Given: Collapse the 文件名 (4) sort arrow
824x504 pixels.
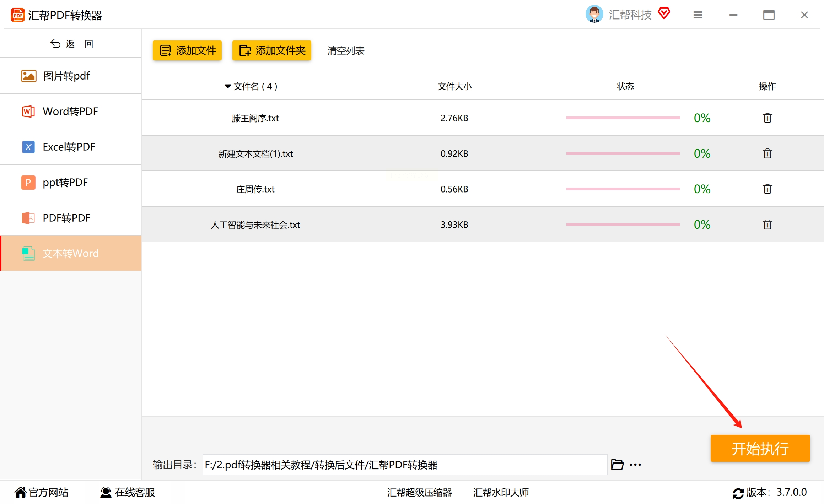Looking at the screenshot, I should [228, 86].
